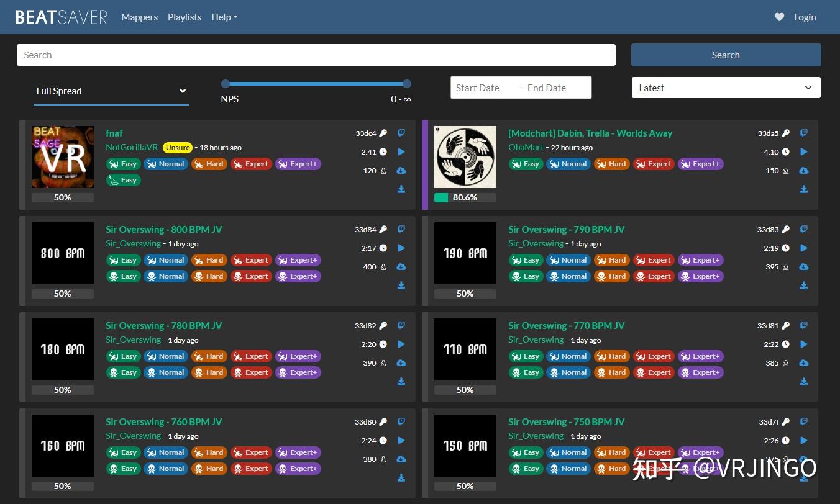Copy the 33d81 key icon
The width and height of the screenshot is (840, 504).
pyautogui.click(x=786, y=326)
